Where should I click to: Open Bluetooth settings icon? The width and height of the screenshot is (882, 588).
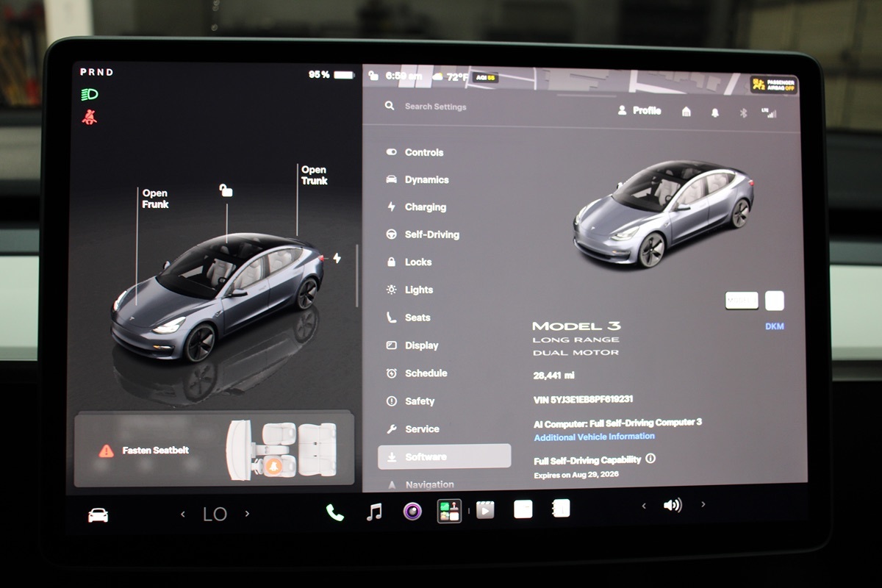[x=742, y=112]
